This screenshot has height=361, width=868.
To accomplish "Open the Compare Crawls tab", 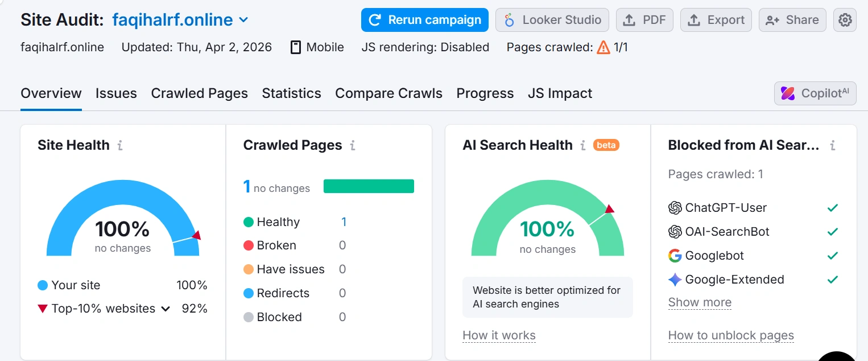I will coord(388,93).
